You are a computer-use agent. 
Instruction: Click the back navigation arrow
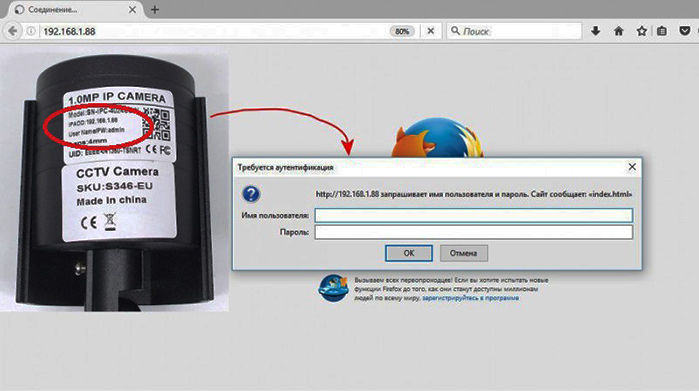point(12,31)
